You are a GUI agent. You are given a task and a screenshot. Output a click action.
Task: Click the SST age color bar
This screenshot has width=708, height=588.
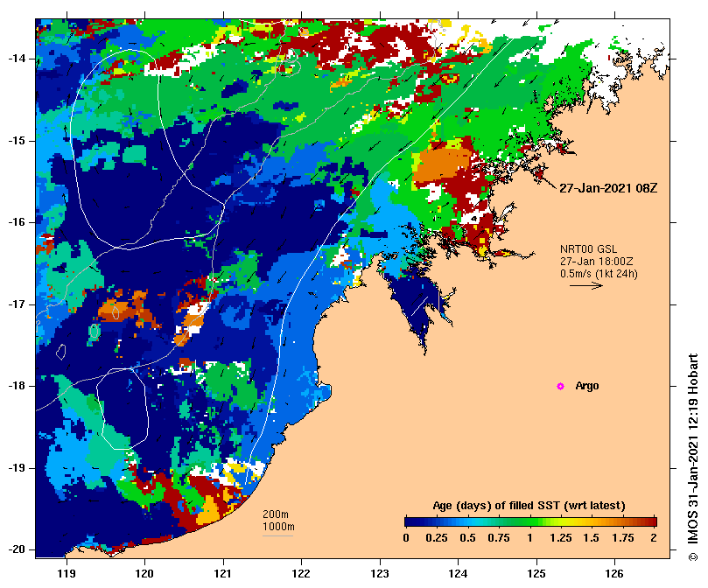click(530, 522)
